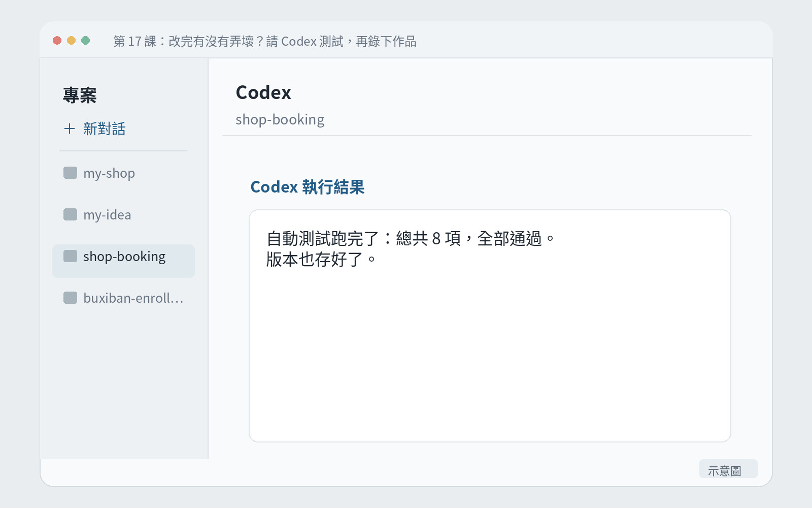This screenshot has height=508, width=812.
Task: Click the shop-booking project folder icon
Action: pyautogui.click(x=70, y=256)
